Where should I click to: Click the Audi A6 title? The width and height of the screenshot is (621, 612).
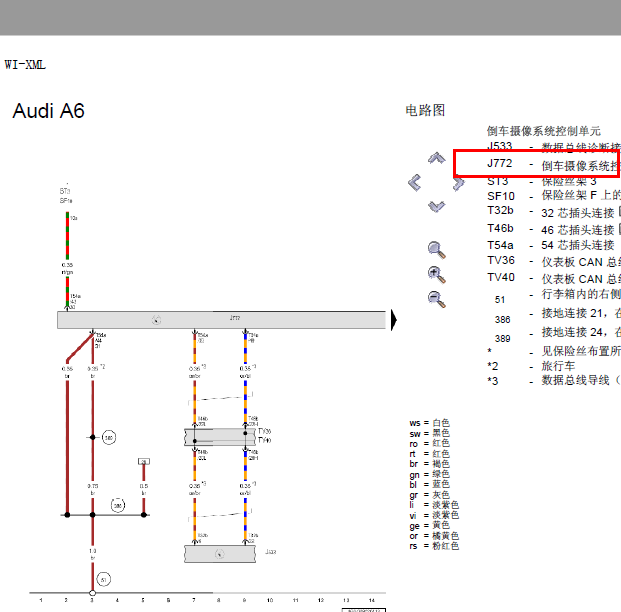coord(48,111)
